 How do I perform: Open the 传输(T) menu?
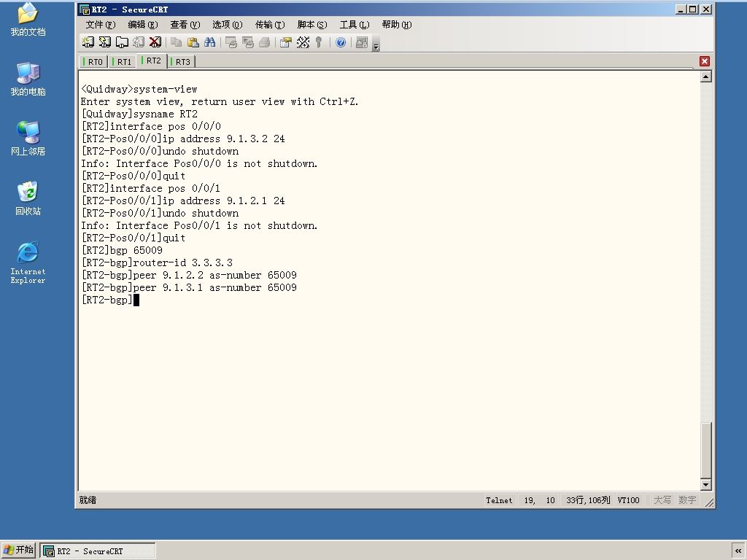point(270,24)
